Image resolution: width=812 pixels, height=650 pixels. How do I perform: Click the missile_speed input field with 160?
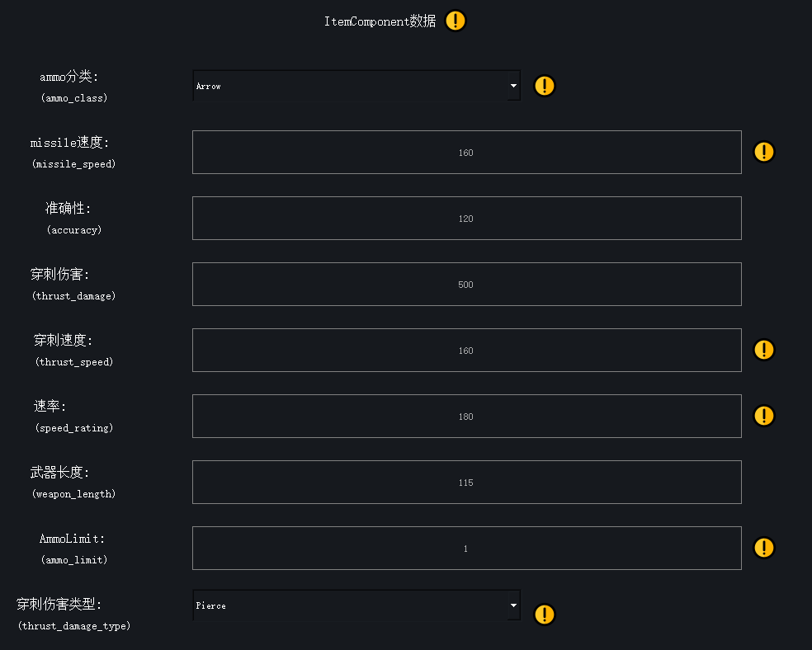tap(466, 152)
